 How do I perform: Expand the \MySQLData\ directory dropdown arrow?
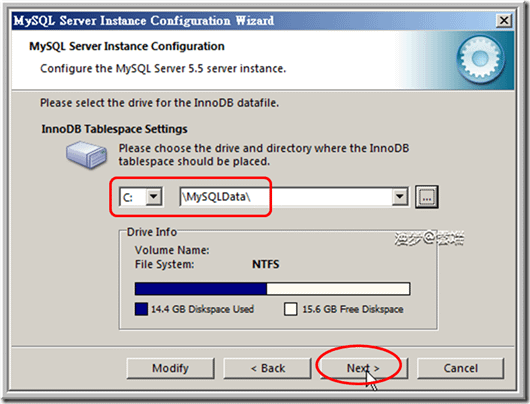click(400, 196)
